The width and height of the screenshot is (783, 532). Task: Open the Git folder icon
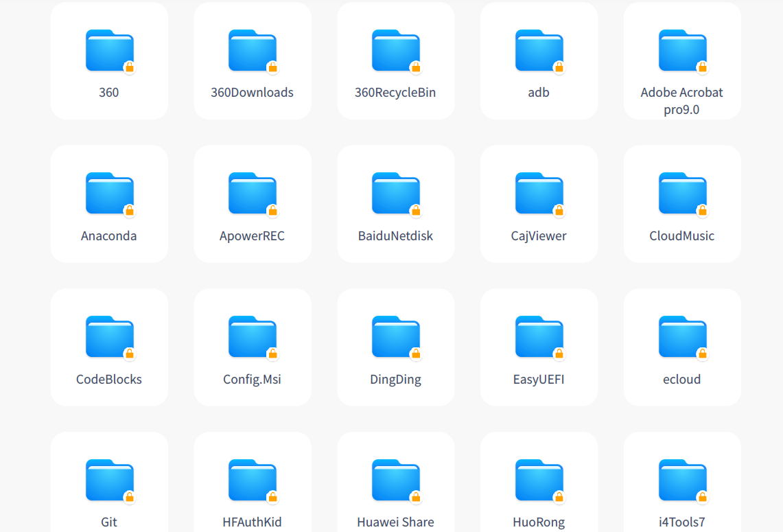click(109, 481)
